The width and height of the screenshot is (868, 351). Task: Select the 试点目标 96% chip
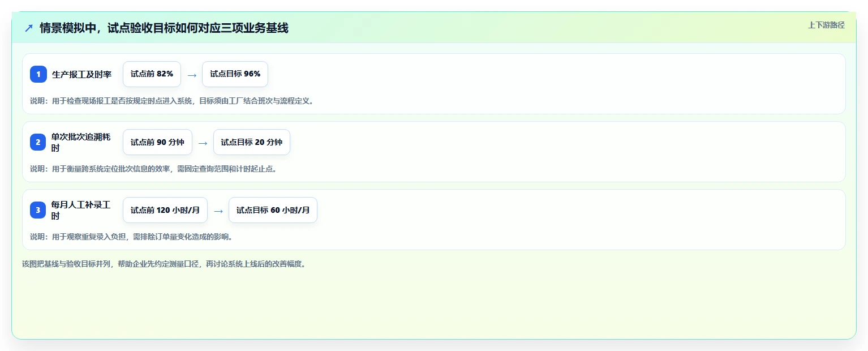click(x=235, y=74)
